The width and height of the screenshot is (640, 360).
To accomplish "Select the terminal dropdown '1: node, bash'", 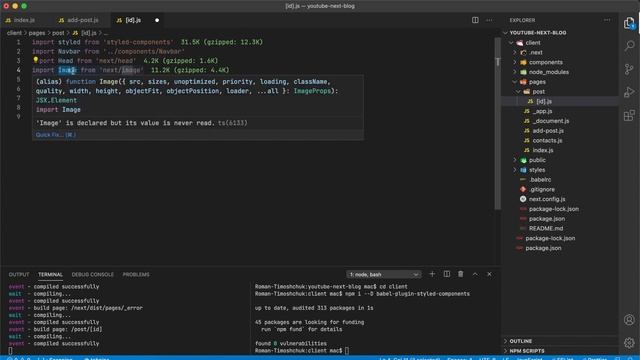I will pos(383,274).
